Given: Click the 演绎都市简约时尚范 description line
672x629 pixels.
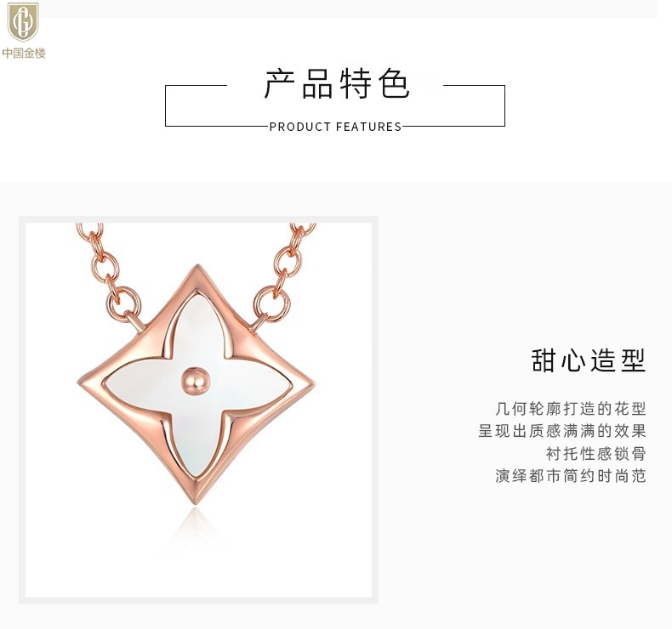Looking at the screenshot, I should 571,476.
